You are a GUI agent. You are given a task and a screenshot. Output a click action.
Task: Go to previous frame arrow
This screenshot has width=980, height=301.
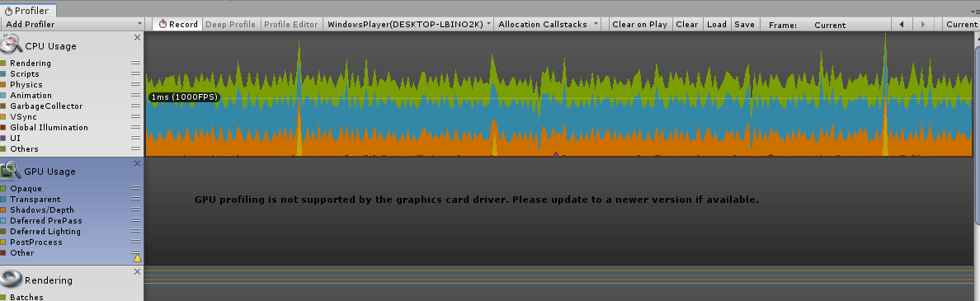(902, 25)
